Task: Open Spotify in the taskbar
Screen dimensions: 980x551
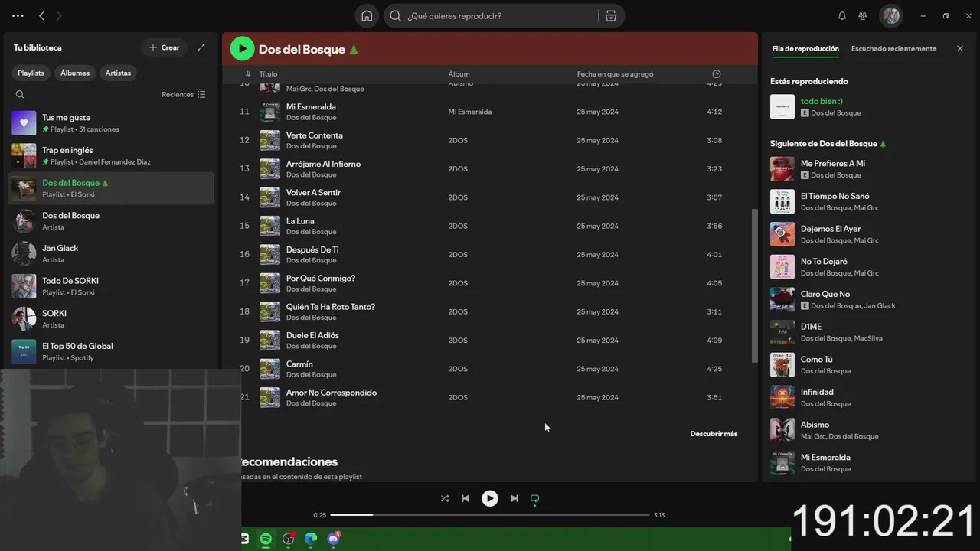Action: coord(266,539)
